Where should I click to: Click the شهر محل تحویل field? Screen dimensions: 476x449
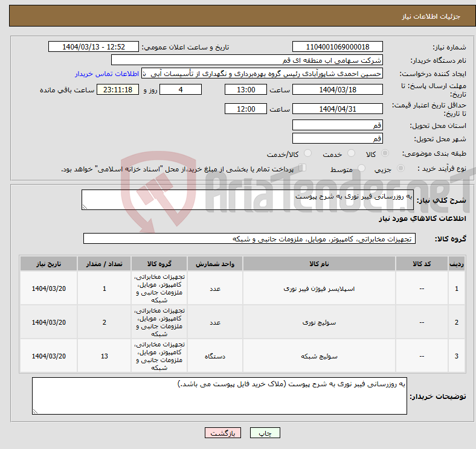337,139
